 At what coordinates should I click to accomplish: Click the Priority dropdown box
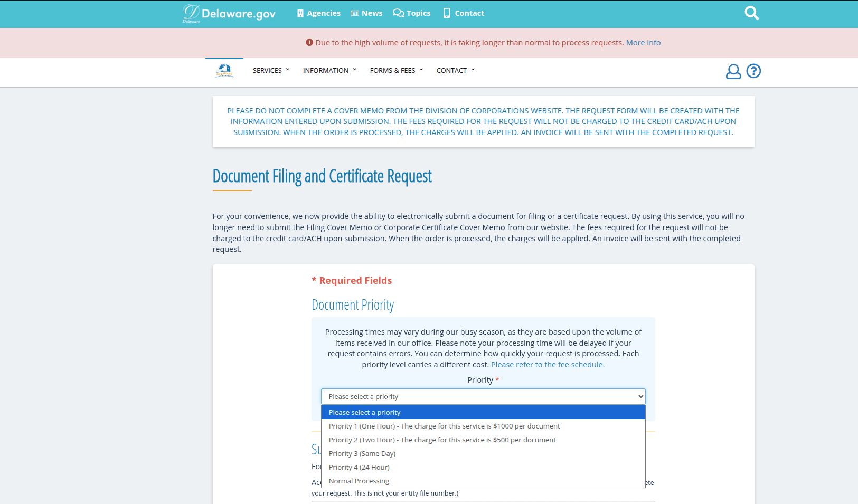483,396
